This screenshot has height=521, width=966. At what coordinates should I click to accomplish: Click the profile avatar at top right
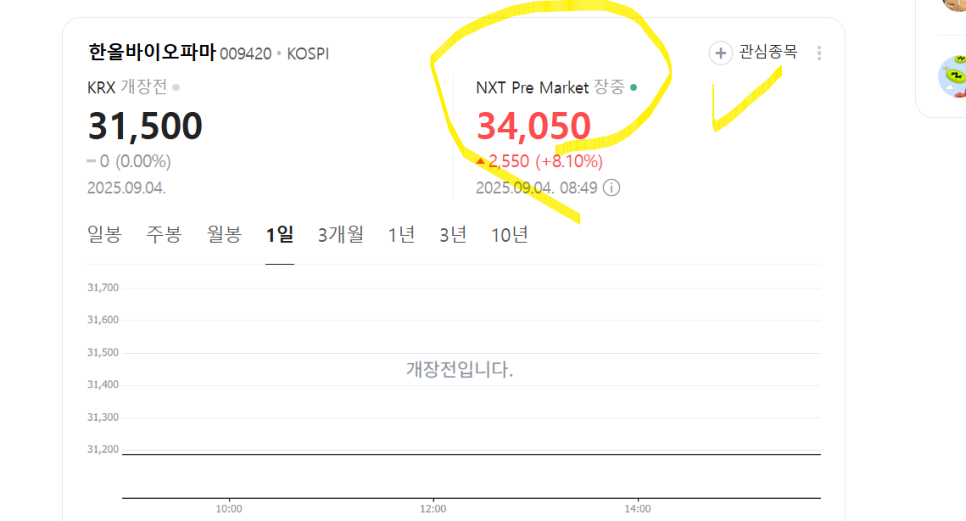(954, 5)
